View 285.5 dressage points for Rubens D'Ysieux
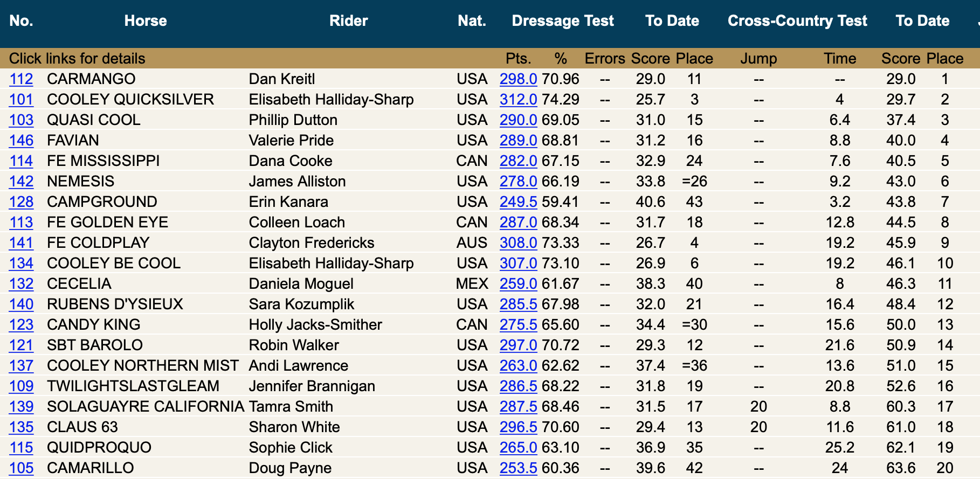 coord(518,304)
